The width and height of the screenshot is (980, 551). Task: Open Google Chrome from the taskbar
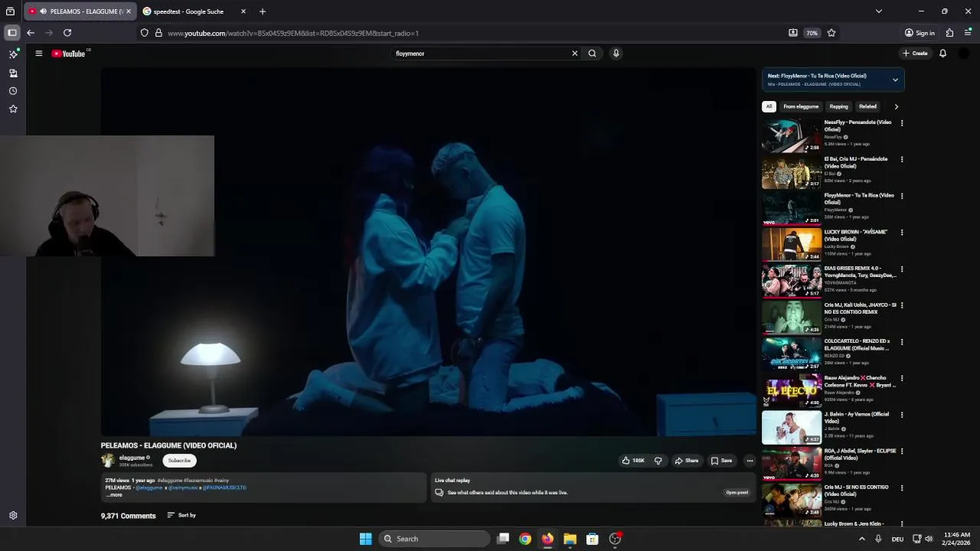(525, 539)
